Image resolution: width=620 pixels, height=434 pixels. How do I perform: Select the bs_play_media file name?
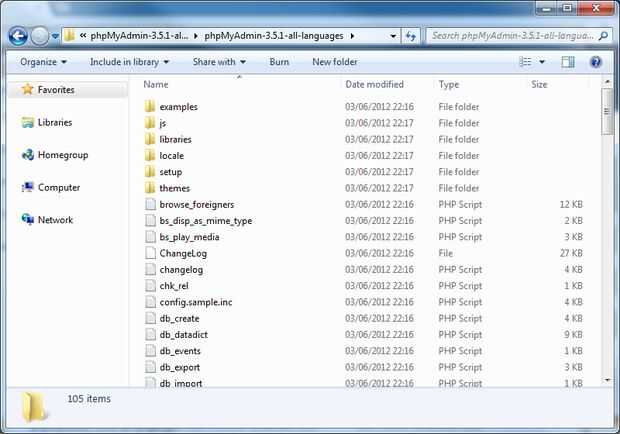click(189, 237)
